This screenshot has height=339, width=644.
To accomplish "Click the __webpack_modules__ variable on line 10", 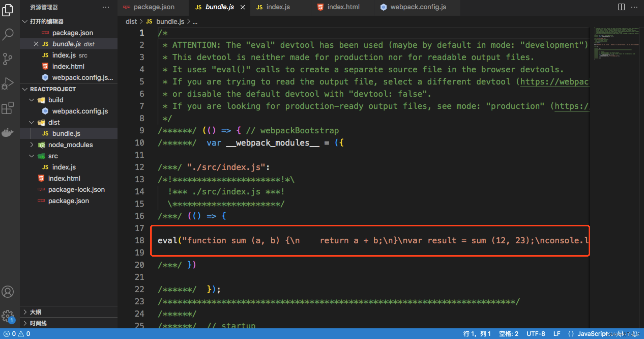I will point(272,143).
